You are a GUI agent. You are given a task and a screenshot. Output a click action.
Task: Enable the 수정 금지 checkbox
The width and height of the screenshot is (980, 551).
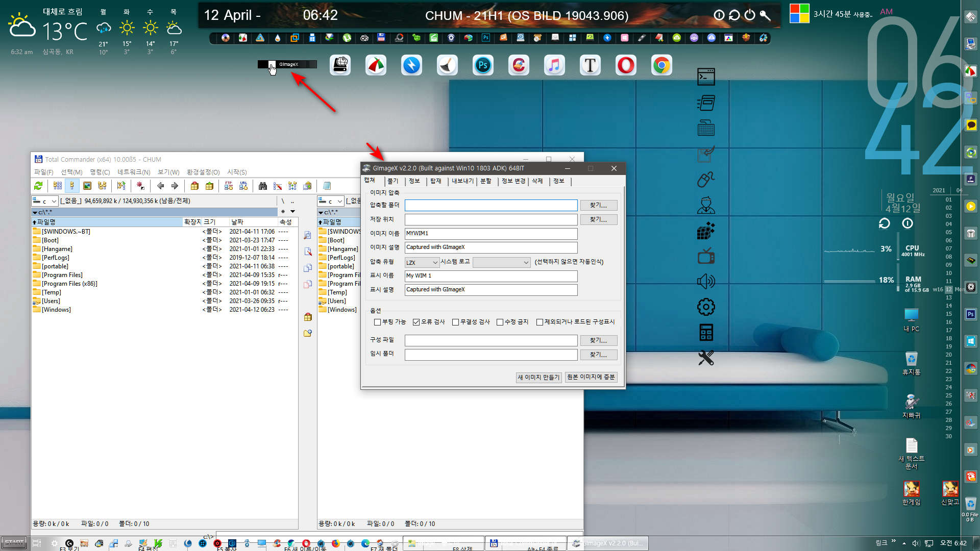click(x=500, y=322)
